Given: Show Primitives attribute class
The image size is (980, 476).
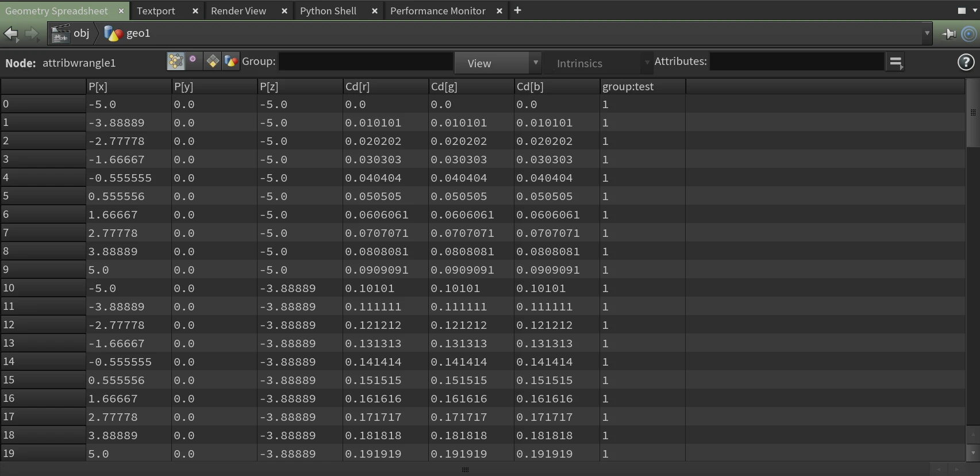Looking at the screenshot, I should click(212, 61).
